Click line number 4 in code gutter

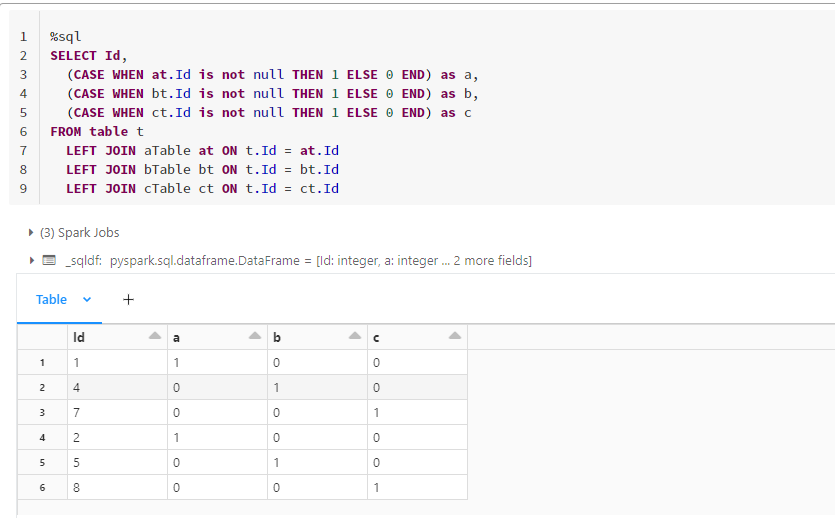point(23,94)
